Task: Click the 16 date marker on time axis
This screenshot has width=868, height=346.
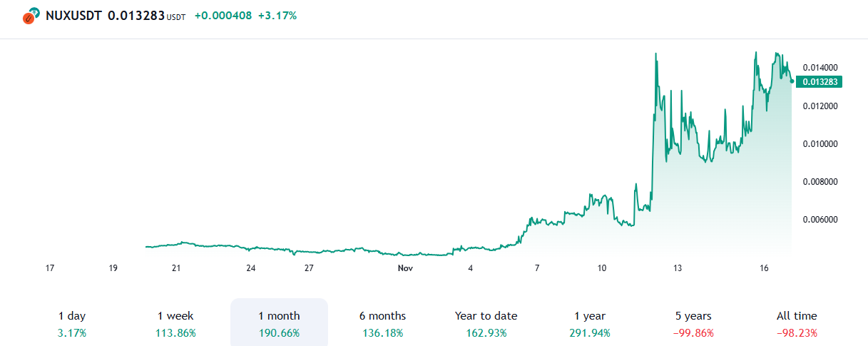Action: click(x=764, y=268)
